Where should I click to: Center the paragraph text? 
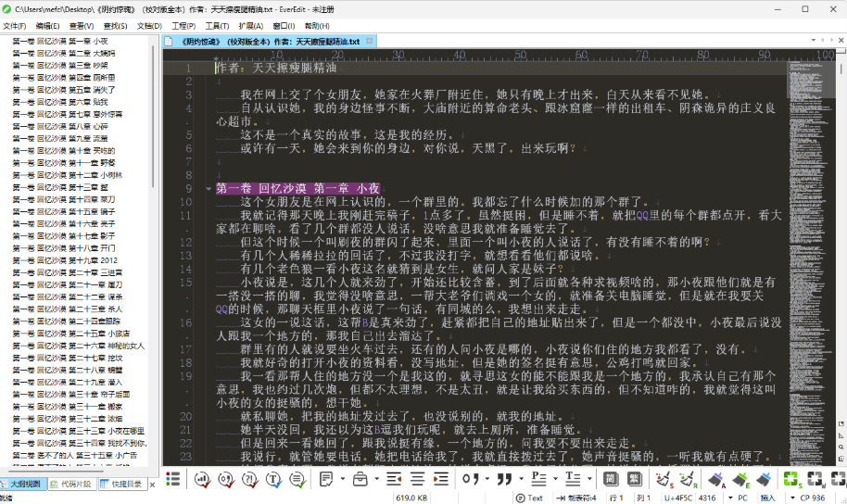coord(417,479)
